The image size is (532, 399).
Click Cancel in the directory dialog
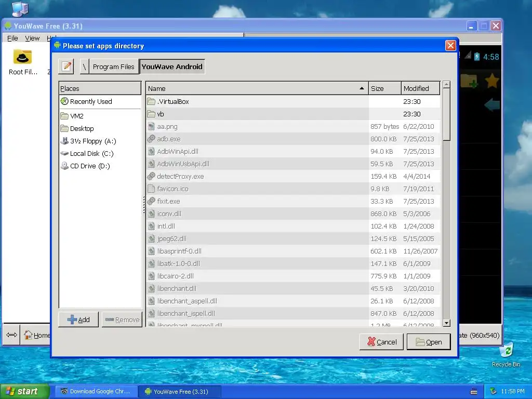[x=381, y=342]
